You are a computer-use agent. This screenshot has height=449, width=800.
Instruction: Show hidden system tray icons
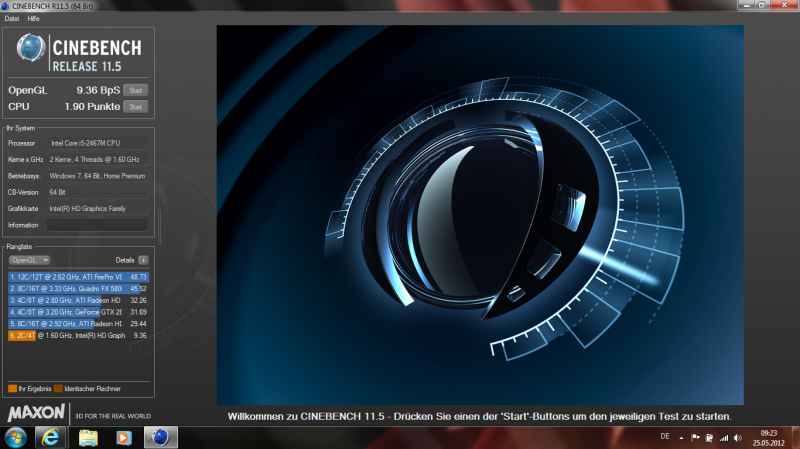coord(680,437)
